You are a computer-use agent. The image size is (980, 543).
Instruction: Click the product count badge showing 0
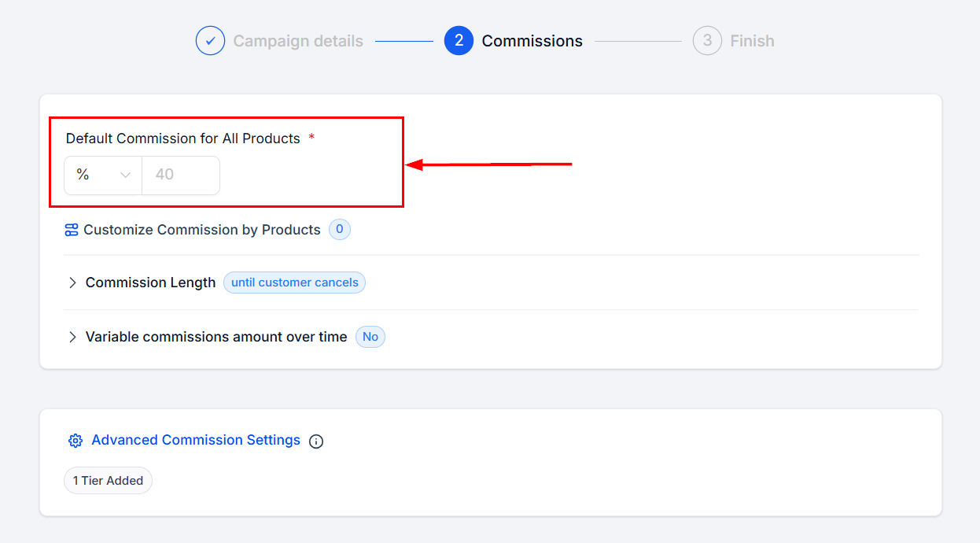coord(340,230)
